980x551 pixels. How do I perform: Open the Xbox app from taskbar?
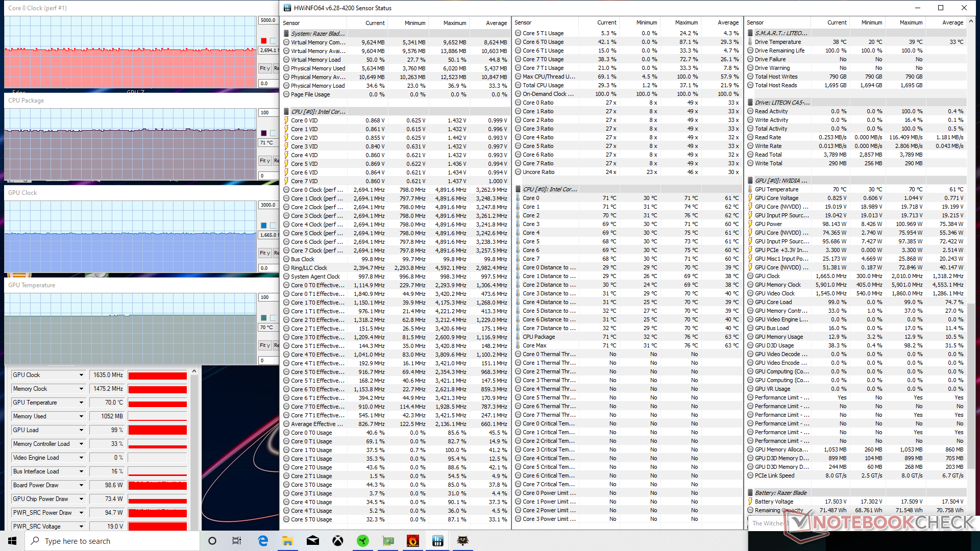point(338,541)
